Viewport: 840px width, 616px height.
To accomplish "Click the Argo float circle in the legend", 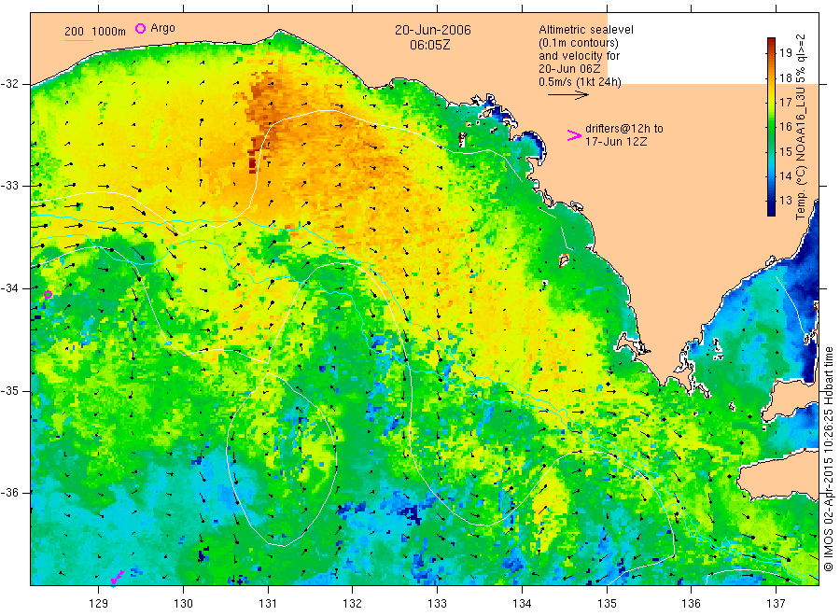I will [140, 28].
